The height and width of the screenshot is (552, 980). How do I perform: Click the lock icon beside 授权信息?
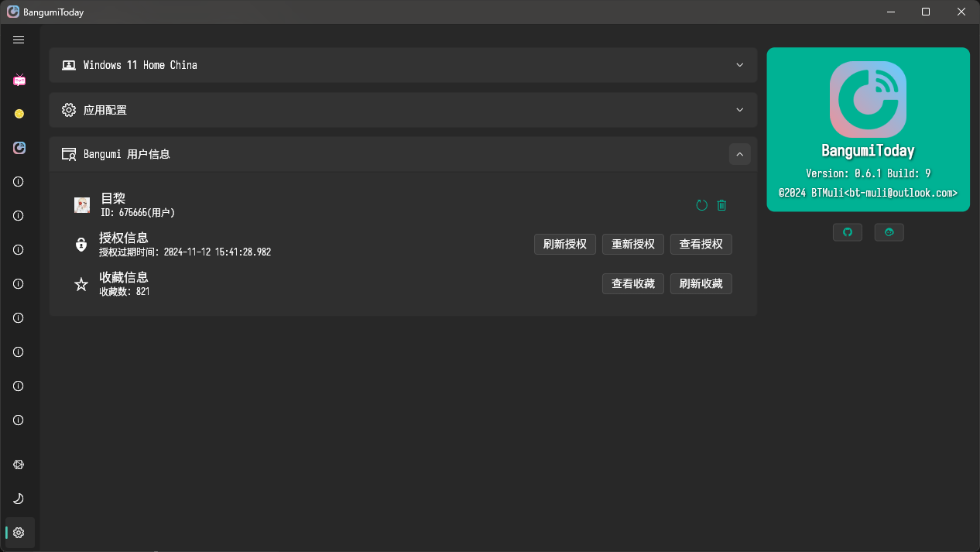click(81, 245)
